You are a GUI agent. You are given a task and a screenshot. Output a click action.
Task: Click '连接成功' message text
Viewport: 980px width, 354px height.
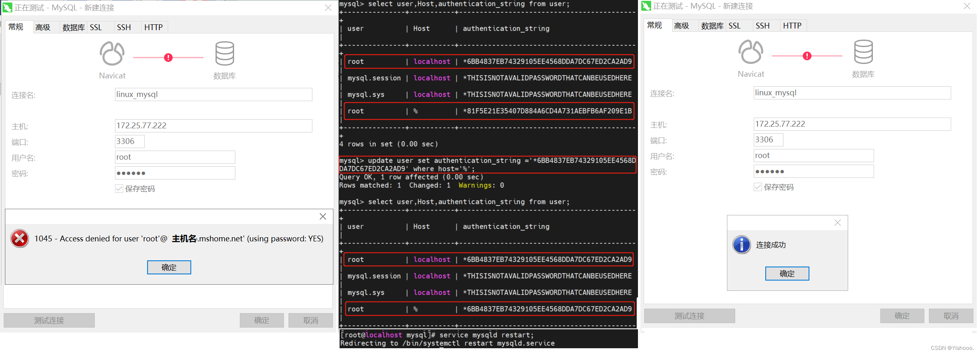tap(771, 245)
